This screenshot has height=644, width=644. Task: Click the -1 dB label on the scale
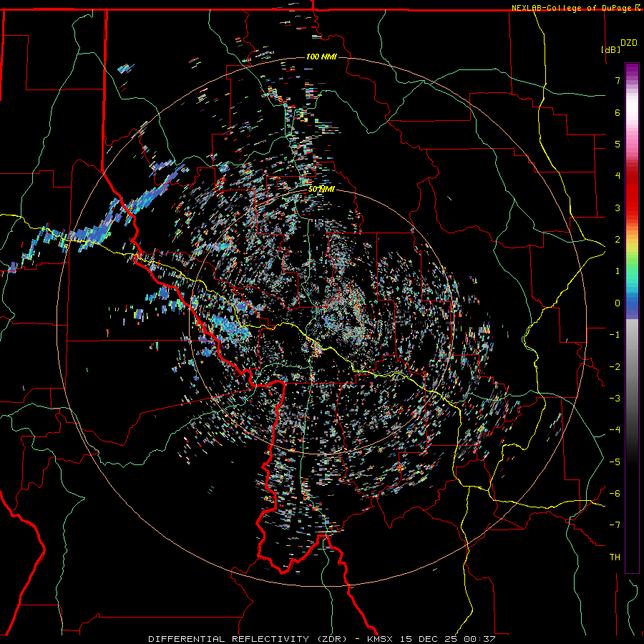615,335
